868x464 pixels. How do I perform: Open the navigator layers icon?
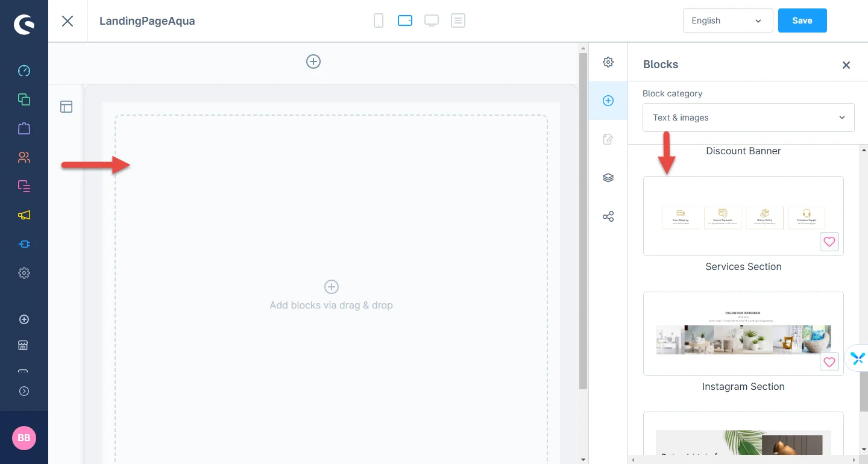click(x=608, y=178)
